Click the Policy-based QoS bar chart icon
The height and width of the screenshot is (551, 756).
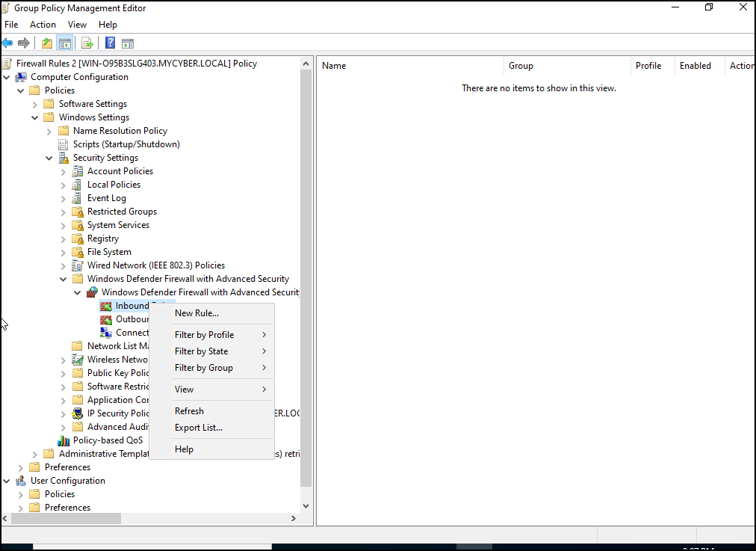63,440
